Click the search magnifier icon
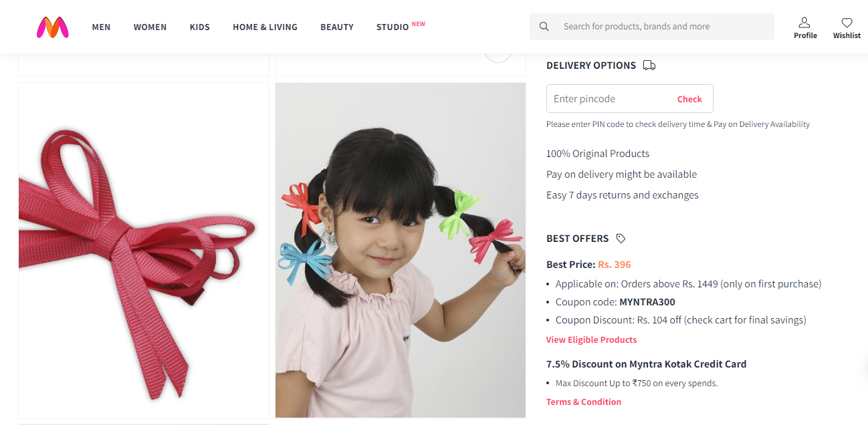Screen dimensions: 868x425 (x=544, y=27)
